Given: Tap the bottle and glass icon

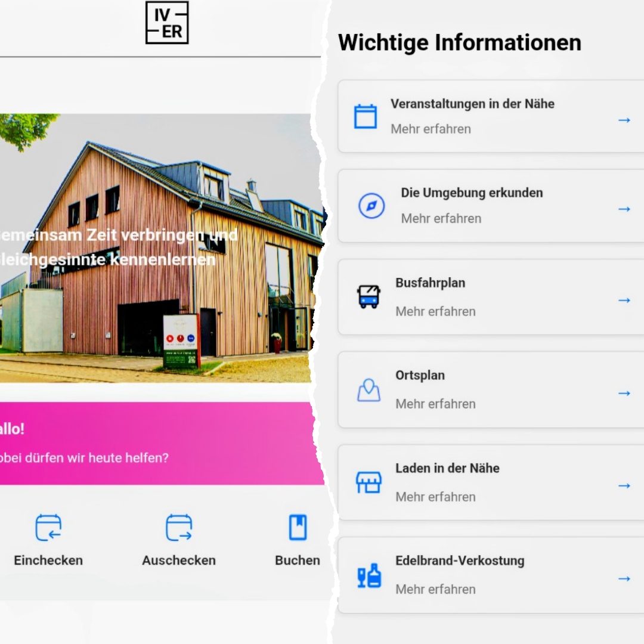Looking at the screenshot, I should (x=369, y=576).
